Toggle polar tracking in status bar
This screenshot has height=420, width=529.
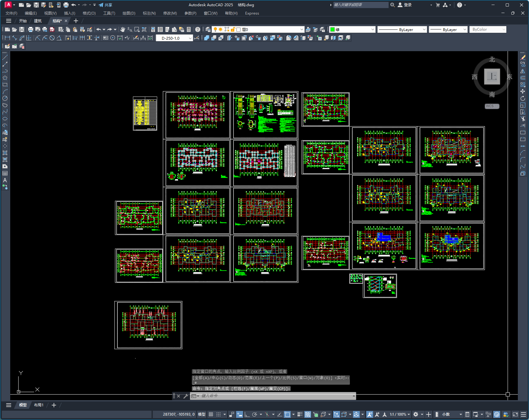point(255,414)
